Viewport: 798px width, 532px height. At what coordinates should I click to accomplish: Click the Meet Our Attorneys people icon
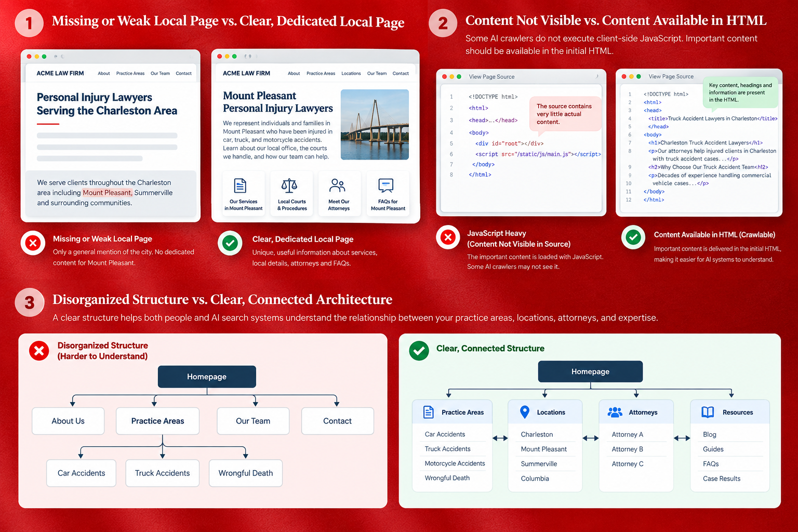click(x=338, y=185)
